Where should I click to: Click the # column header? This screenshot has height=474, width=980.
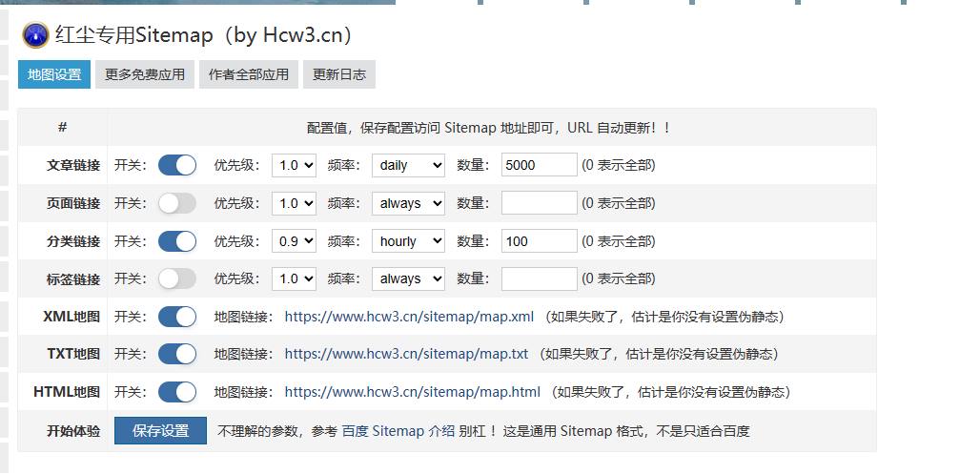pos(63,128)
